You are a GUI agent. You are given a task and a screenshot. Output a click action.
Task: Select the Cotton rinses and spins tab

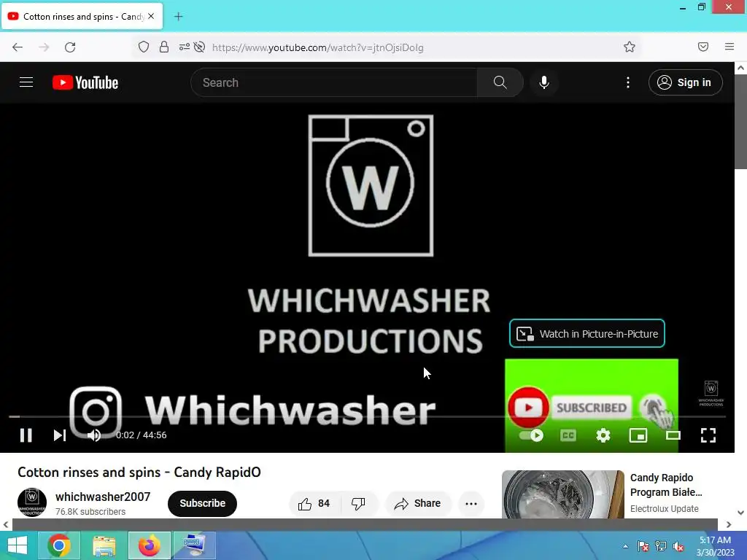pos(82,17)
